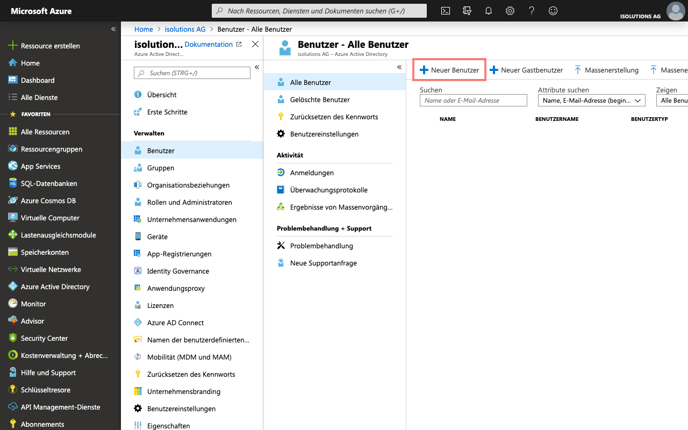Screen dimensions: 688x430
Task: Open Kostenverwaltung + Abrechnung item
Action: 64,355
